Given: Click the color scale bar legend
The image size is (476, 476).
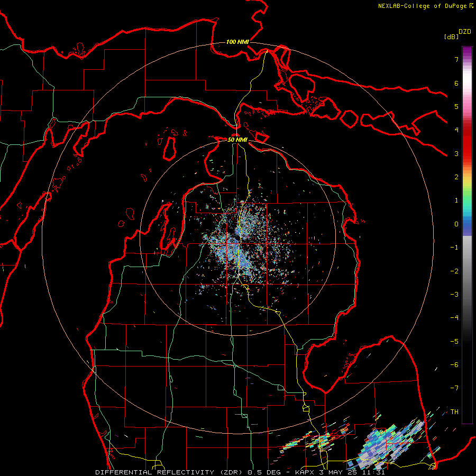Looking at the screenshot, I should (x=467, y=235).
